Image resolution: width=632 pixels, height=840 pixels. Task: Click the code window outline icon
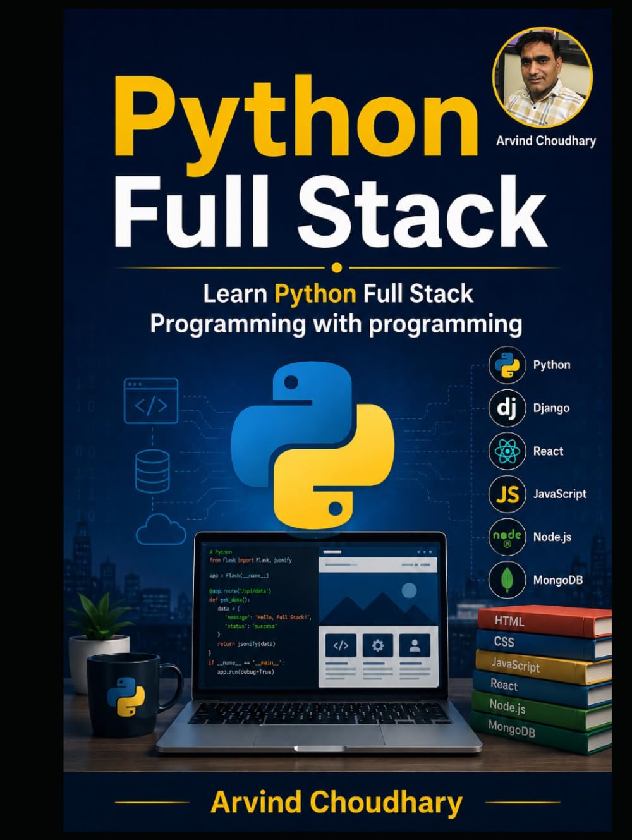[152, 401]
